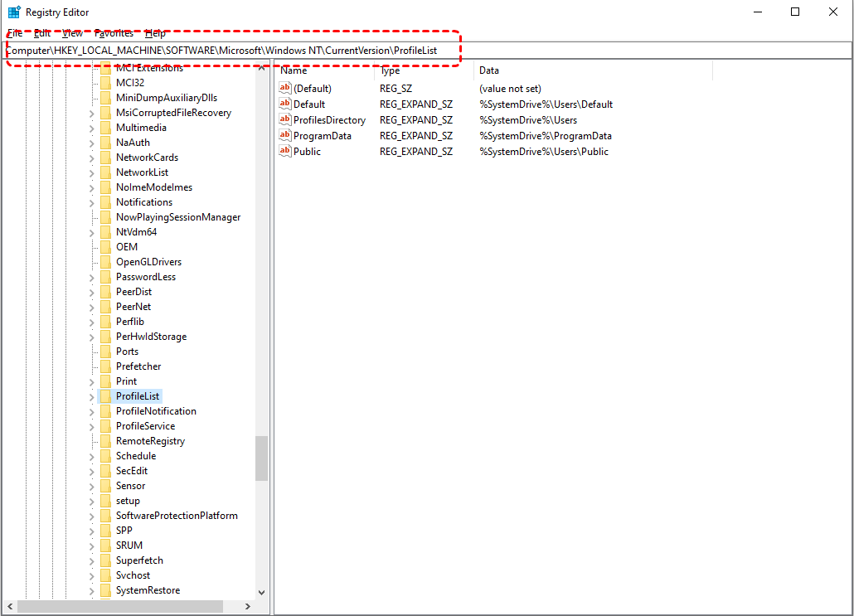Image resolution: width=854 pixels, height=616 pixels.
Task: Click the Registry Editor app icon in title bar
Action: coord(14,12)
